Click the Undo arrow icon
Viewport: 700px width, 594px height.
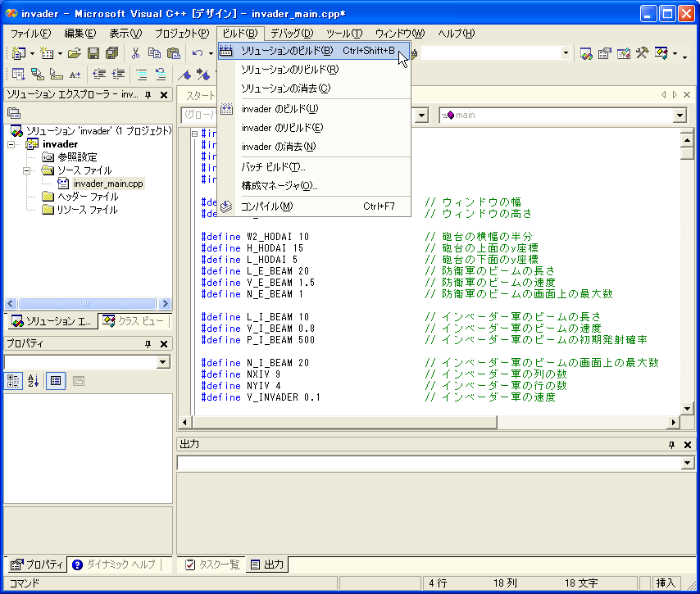point(198,53)
